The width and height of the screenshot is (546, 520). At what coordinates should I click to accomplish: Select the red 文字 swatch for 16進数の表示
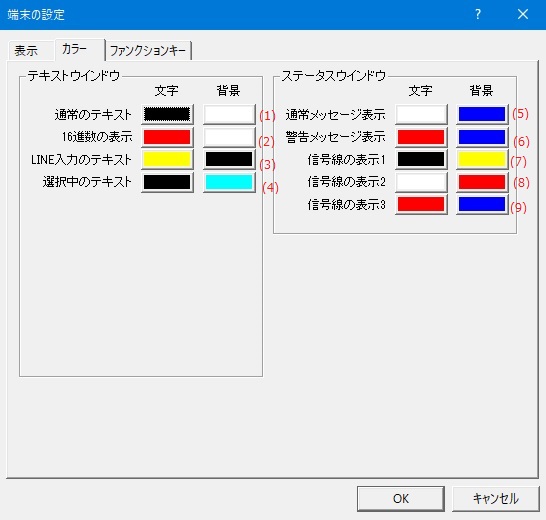click(x=167, y=137)
